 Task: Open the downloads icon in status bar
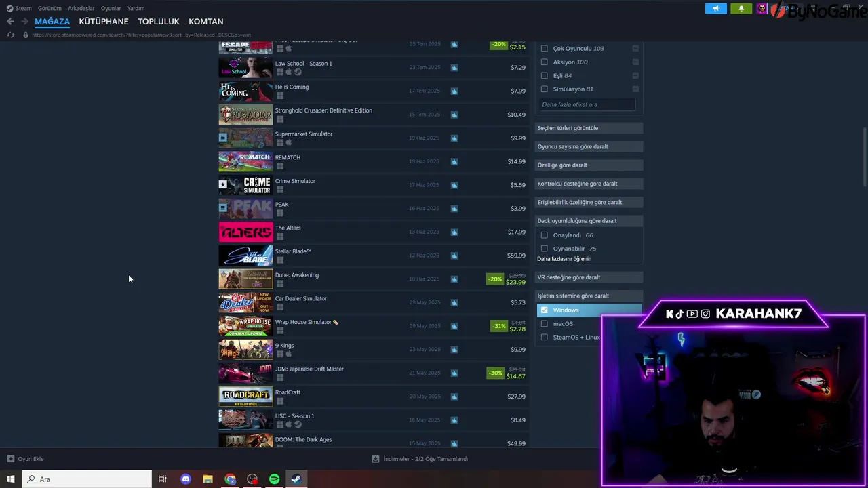tap(376, 459)
